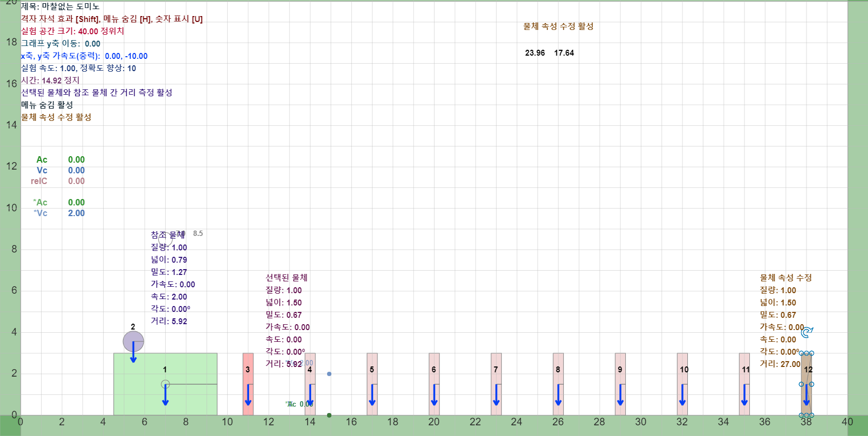Click the '메뉴 숨김 활성' line
Image resolution: width=868 pixels, height=436 pixels.
click(x=47, y=105)
